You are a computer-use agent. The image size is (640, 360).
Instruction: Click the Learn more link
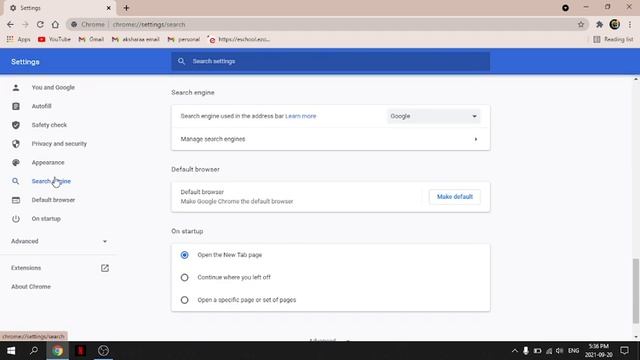301,116
